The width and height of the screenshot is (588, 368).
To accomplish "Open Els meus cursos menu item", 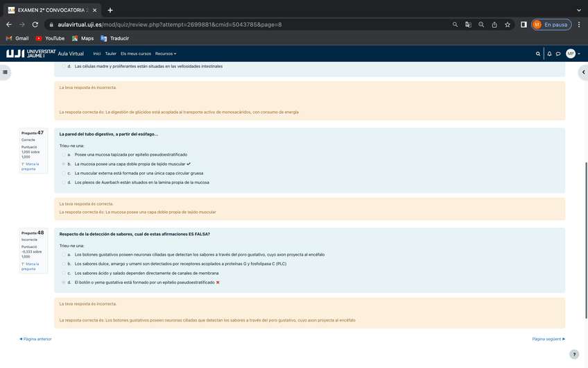I will click(x=136, y=53).
